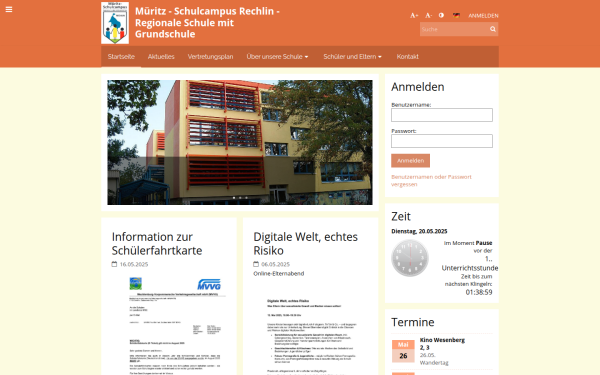Viewport: 600px width, 375px height.
Task: Open the Kino Wesenberg 2, 3 event
Action: click(x=442, y=344)
